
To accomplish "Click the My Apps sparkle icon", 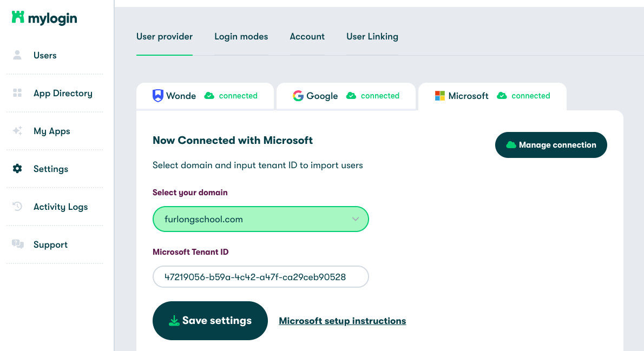I will click(x=17, y=131).
